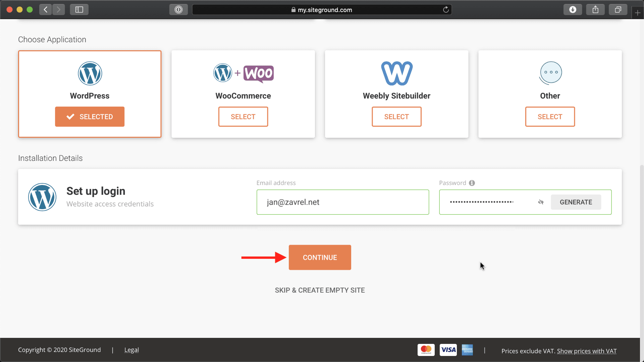
Task: Click the Weebly W logo
Action: point(397,73)
